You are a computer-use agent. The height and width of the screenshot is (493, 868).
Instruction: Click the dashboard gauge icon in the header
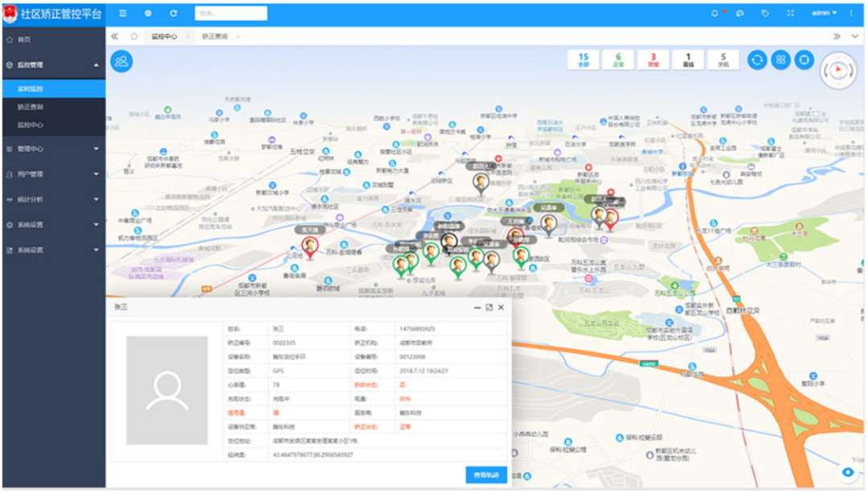point(740,14)
